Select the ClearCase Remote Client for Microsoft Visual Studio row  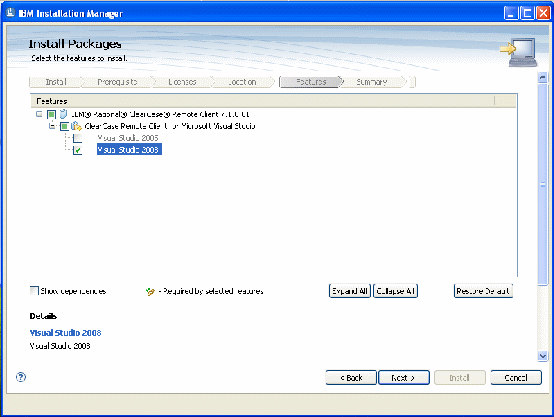(170, 126)
